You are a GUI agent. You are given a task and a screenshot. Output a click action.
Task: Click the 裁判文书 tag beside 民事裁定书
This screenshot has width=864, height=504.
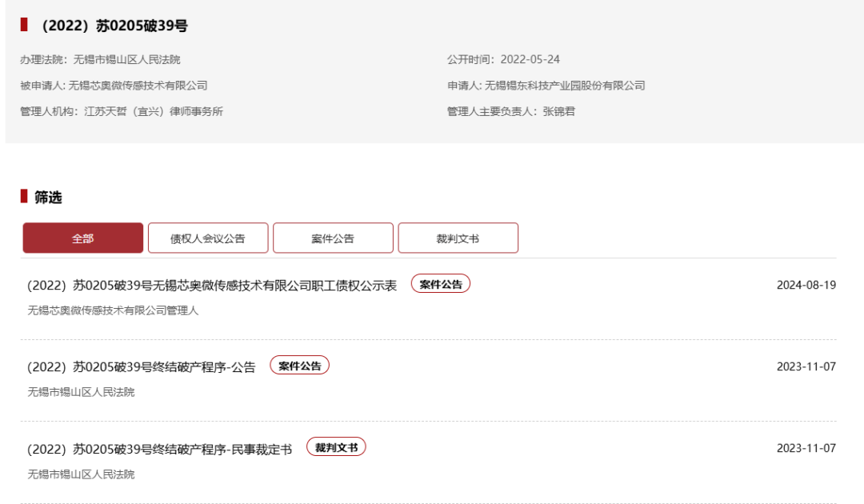pyautogui.click(x=336, y=447)
